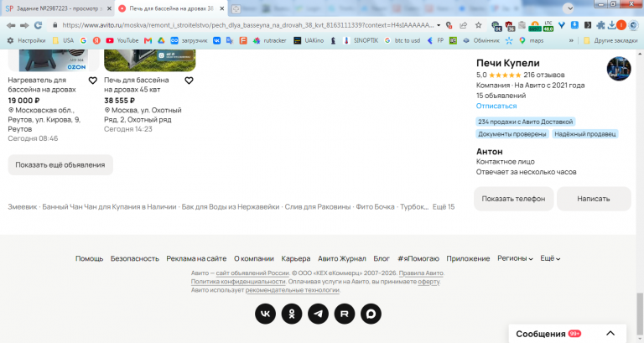Click the Отписаться link
644x343 pixels.
(496, 106)
